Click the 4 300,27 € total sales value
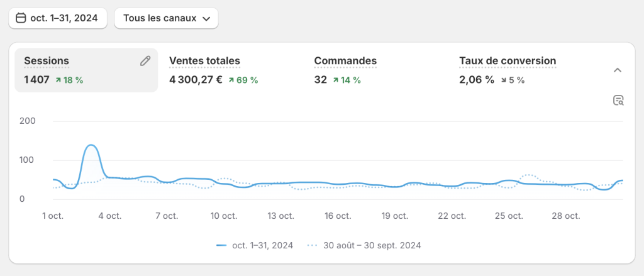Image resolution: width=644 pixels, height=276 pixels. coord(196,80)
